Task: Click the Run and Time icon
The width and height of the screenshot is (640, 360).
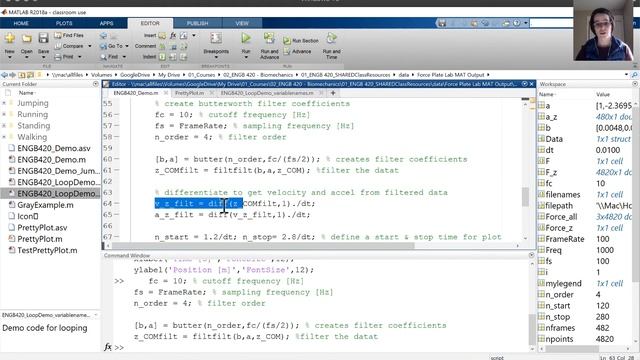Action: point(331,38)
